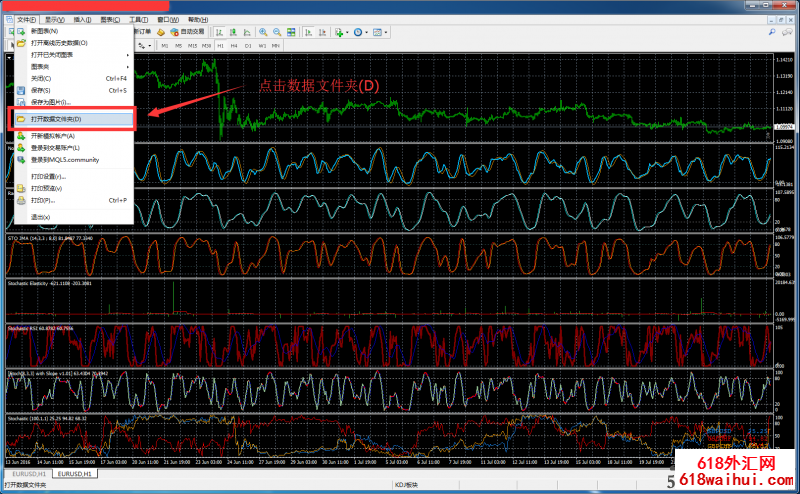
Task: Choose 登录到MQL5.community menu item
Action: (74, 160)
